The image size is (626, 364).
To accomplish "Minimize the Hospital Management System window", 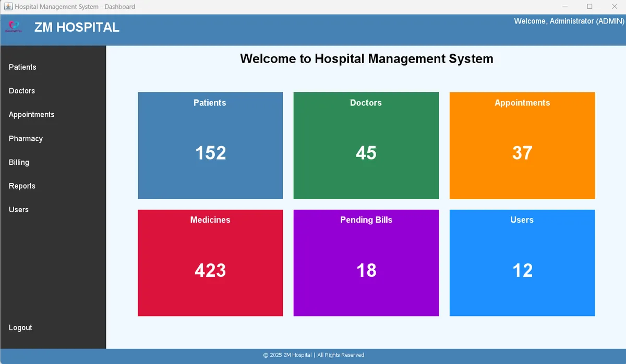I will 565,7.
